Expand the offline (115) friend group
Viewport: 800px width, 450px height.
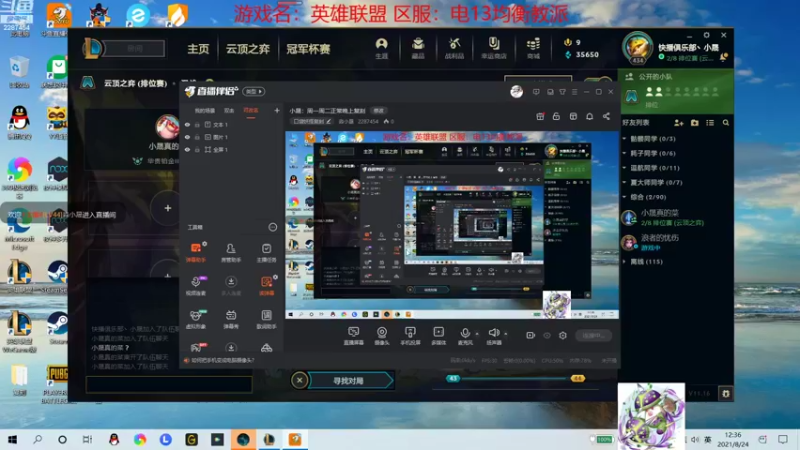[x=625, y=262]
